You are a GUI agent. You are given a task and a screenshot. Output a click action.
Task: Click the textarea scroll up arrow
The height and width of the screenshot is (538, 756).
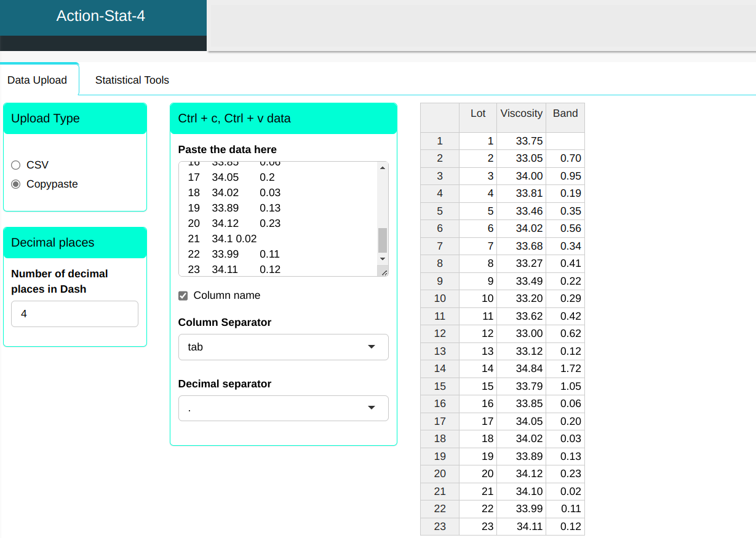coord(383,168)
